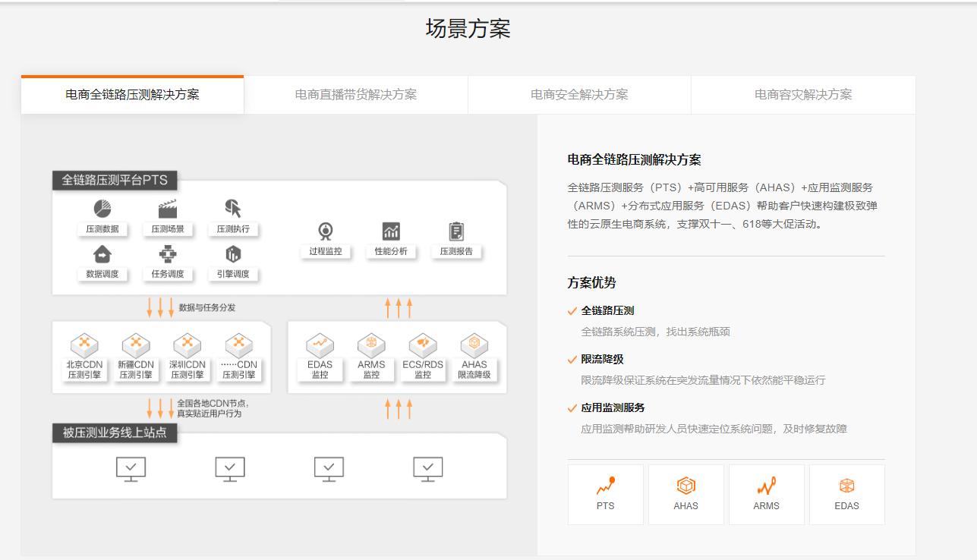Click the EDAS监控 hexagon icon
This screenshot has height=560, width=977.
click(x=320, y=345)
